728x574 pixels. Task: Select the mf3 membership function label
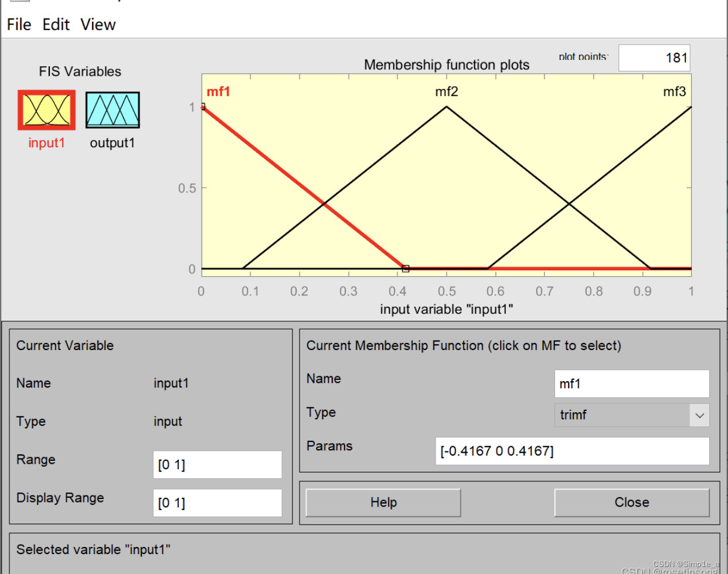coord(674,91)
